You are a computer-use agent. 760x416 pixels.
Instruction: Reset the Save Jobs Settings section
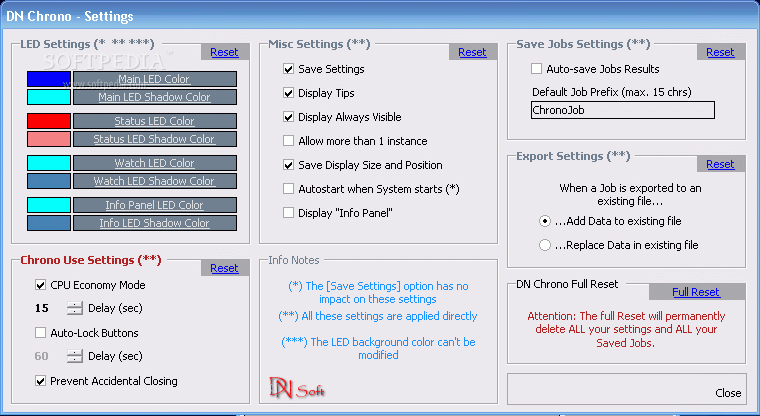pyautogui.click(x=720, y=52)
